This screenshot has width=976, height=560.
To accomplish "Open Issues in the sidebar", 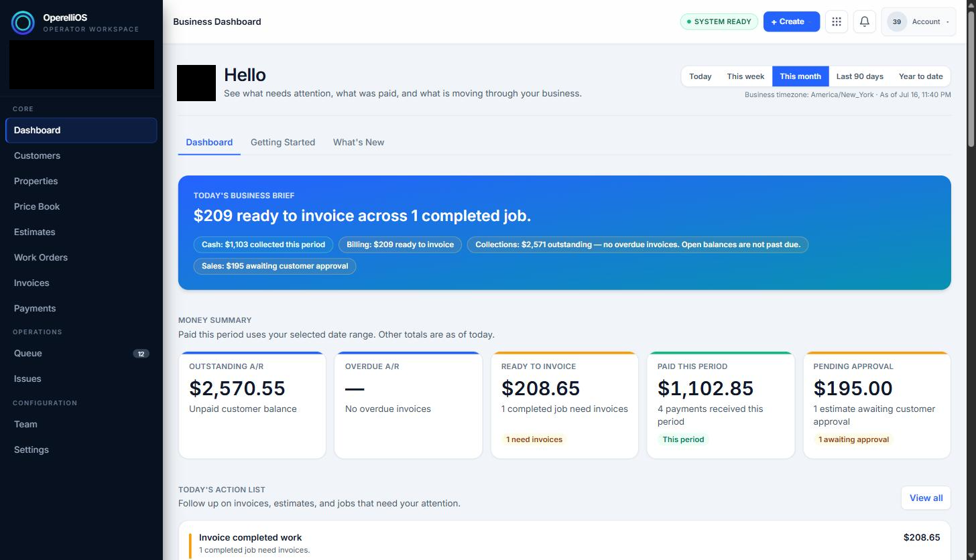I will tap(81, 378).
